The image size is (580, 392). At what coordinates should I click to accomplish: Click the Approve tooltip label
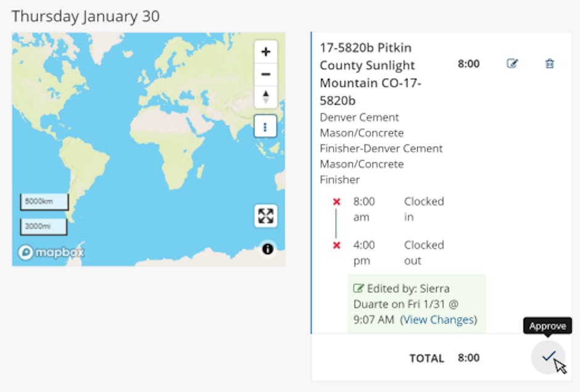547,325
